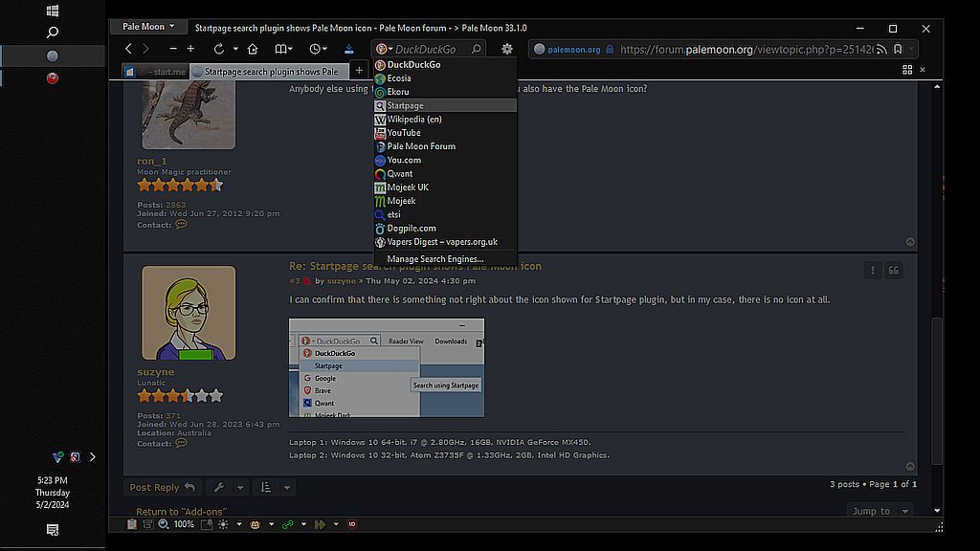This screenshot has width=980, height=551.
Task: Report suzyne's post with exclamation icon
Action: pyautogui.click(x=873, y=270)
